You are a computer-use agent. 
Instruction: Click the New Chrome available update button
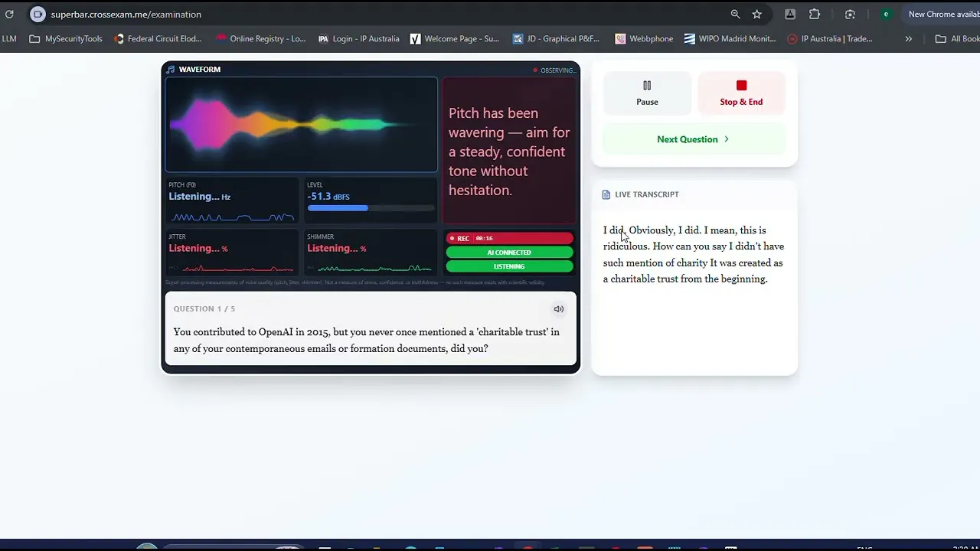943,14
